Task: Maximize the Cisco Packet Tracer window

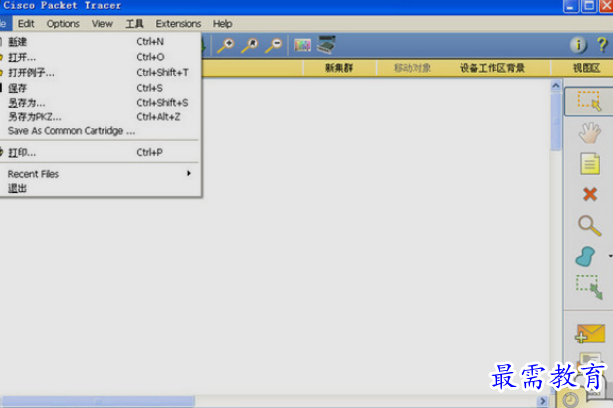Action: [x=589, y=6]
